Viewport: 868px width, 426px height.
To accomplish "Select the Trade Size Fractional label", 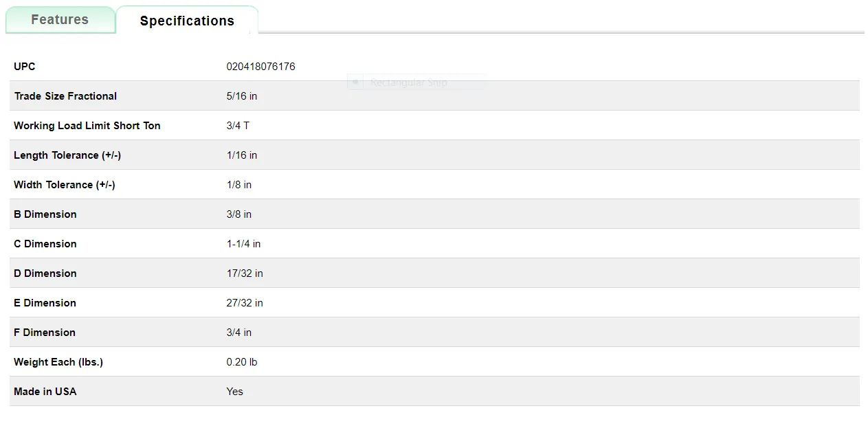I will [x=65, y=96].
